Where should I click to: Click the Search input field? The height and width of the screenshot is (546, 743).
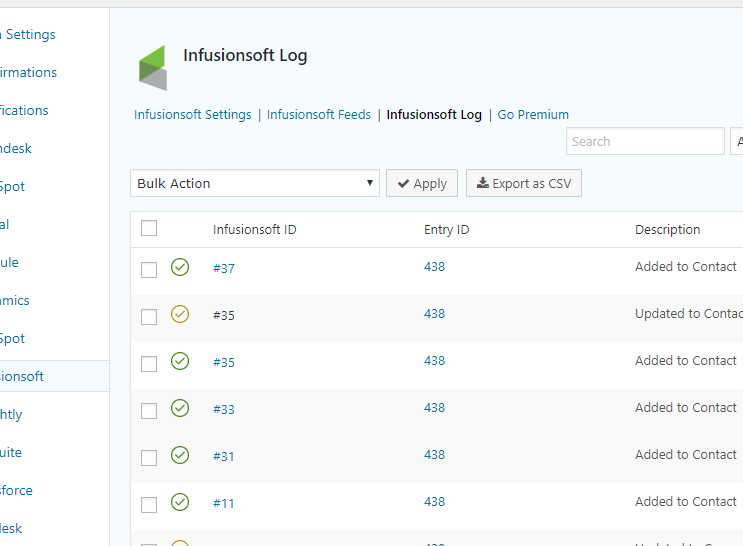645,141
